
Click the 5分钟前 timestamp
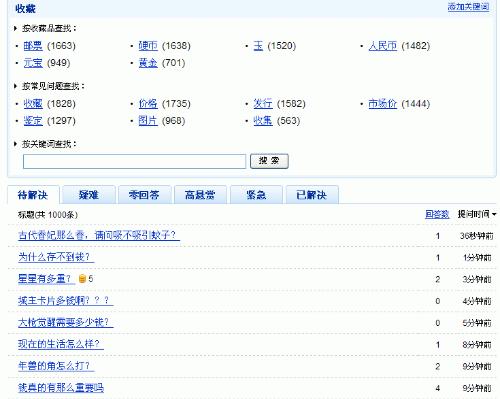point(477,323)
